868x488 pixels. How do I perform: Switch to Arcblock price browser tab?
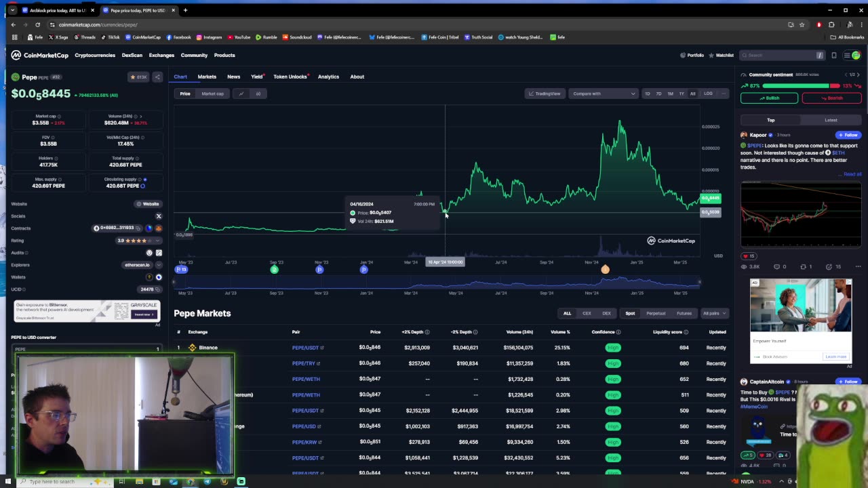[x=60, y=10]
